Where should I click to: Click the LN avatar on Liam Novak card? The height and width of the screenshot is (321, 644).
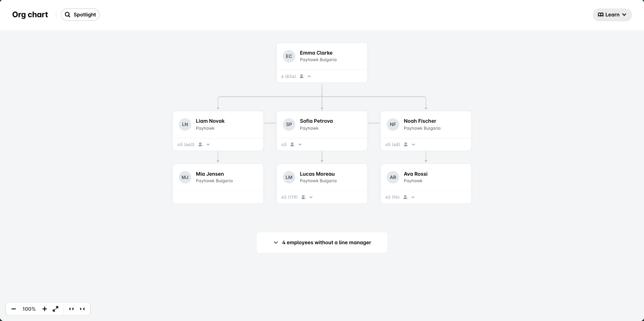point(185,124)
